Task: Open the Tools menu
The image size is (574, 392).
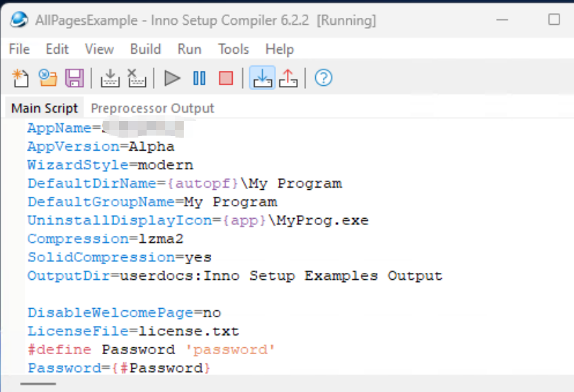Action: (x=233, y=49)
